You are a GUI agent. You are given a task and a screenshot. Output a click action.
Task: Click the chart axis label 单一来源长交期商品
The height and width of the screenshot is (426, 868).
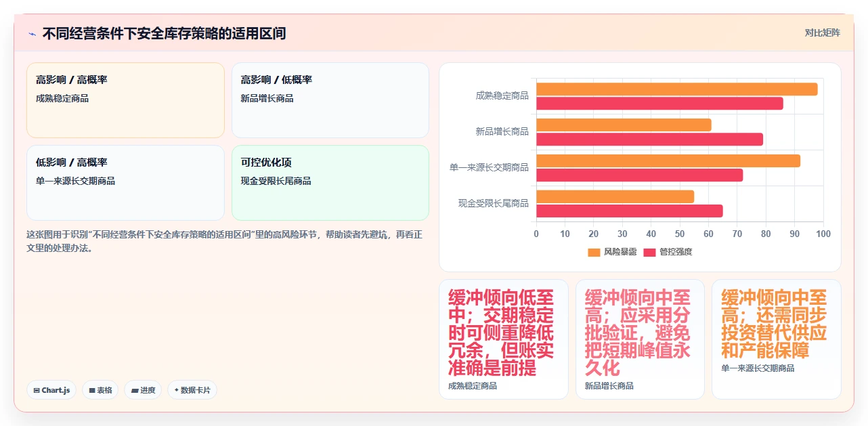(x=490, y=167)
